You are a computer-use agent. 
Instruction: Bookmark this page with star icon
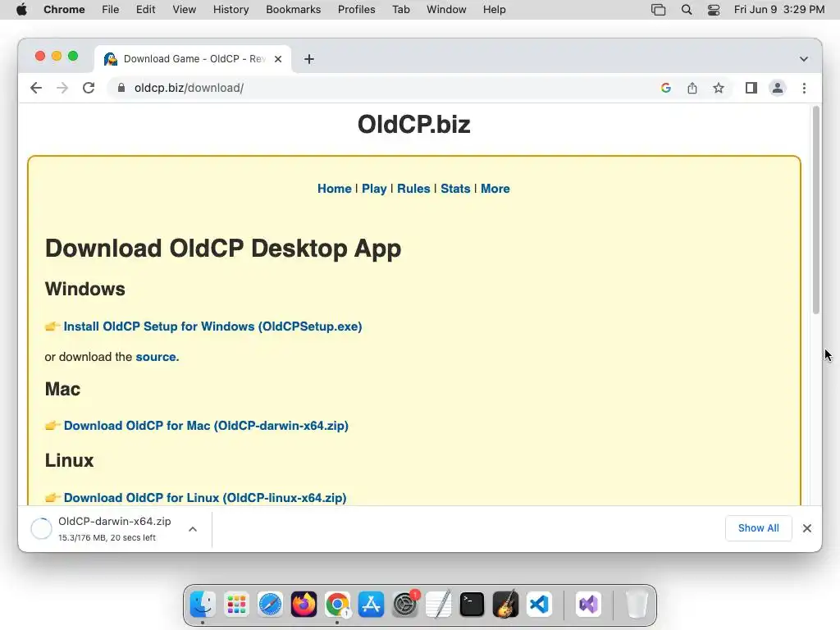tap(719, 88)
